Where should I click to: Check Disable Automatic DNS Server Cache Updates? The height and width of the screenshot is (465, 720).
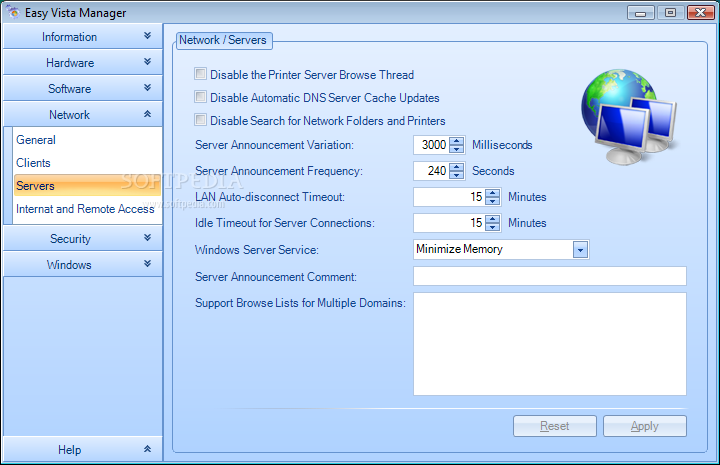pyautogui.click(x=200, y=97)
